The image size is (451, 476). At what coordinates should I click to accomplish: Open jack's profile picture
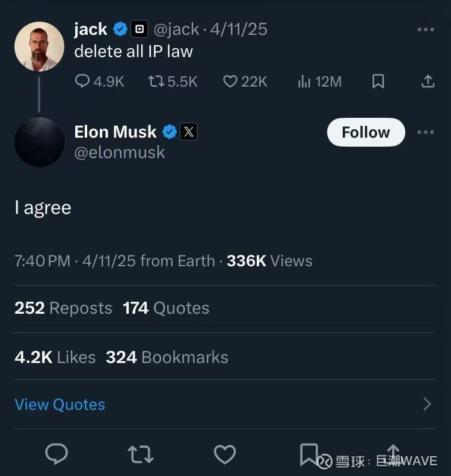click(x=39, y=46)
